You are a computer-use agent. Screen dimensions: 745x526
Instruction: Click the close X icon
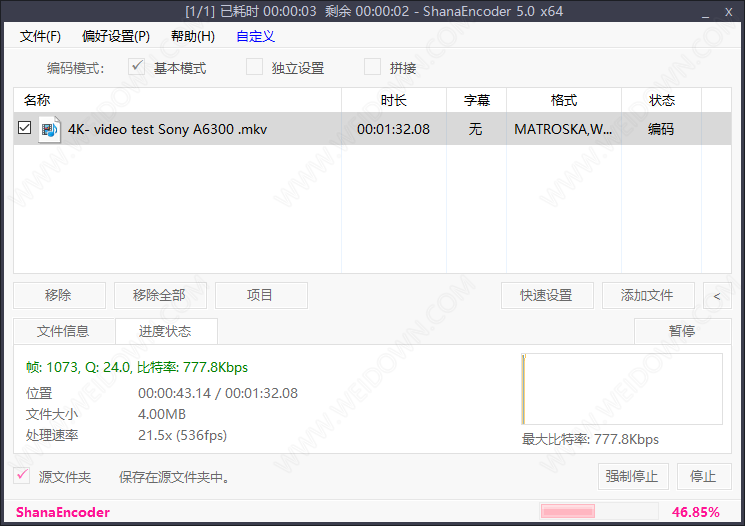pyautogui.click(x=730, y=11)
